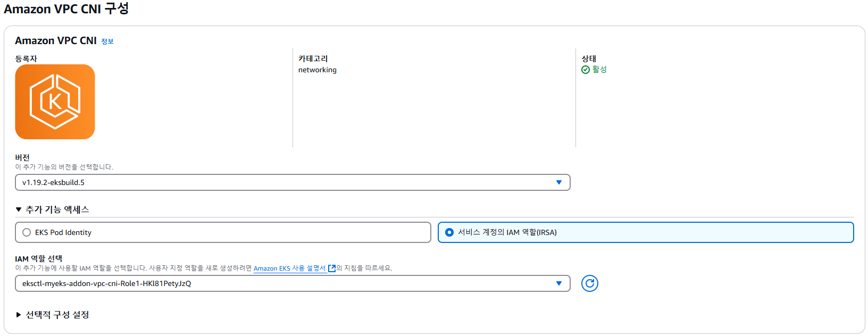Click the external link icon after EKS guide

point(332,268)
